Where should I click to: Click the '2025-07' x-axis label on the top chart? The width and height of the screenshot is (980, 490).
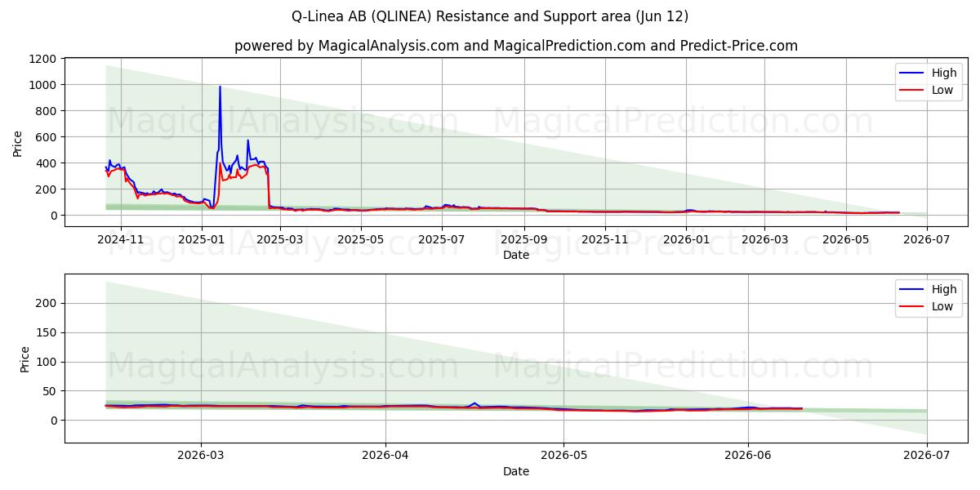coord(442,240)
